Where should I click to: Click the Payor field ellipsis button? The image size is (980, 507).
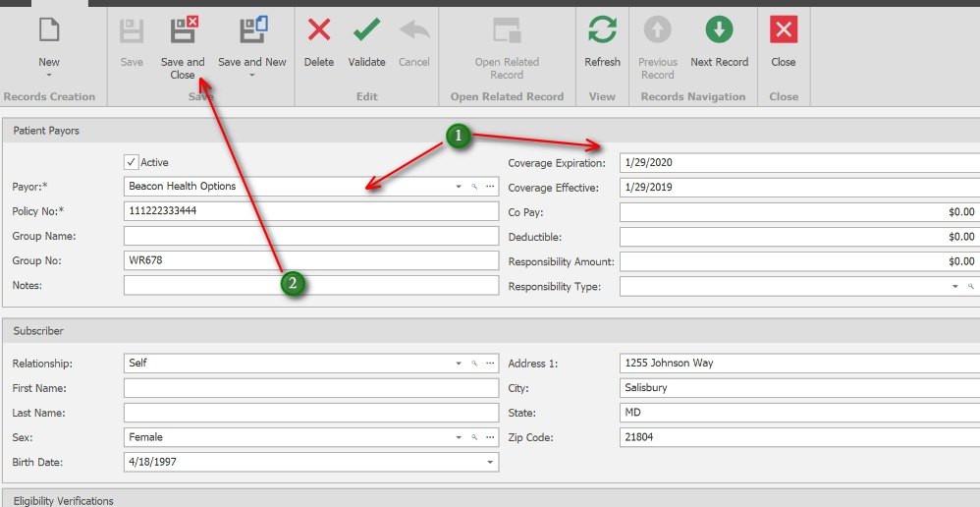pos(489,187)
